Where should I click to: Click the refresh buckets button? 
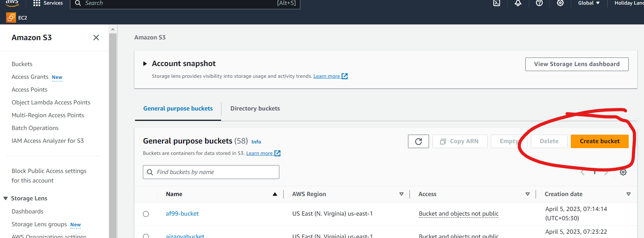[x=418, y=141]
